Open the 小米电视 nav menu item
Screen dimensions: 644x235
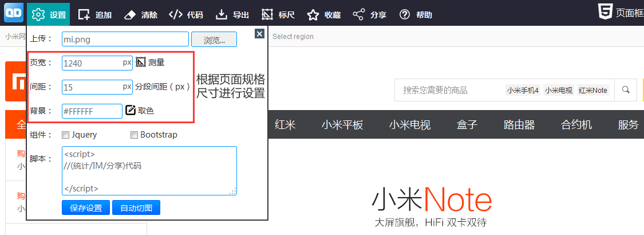click(410, 125)
